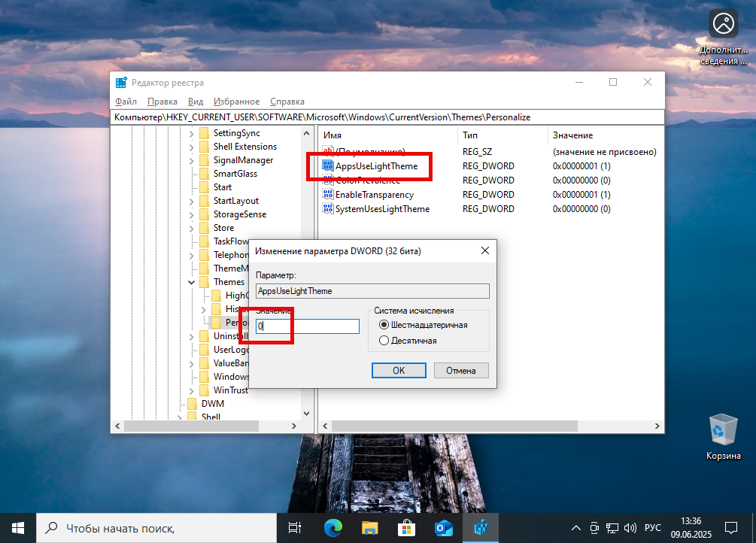Viewport: 756px width, 543px height.
Task: Launch Microsoft Store from the taskbar
Action: click(406, 527)
